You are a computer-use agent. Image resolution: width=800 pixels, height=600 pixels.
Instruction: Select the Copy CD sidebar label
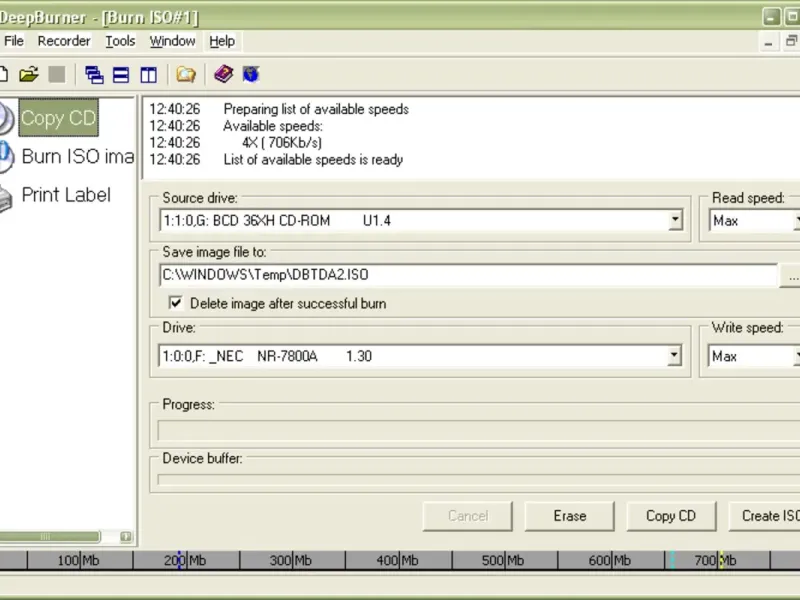click(58, 118)
